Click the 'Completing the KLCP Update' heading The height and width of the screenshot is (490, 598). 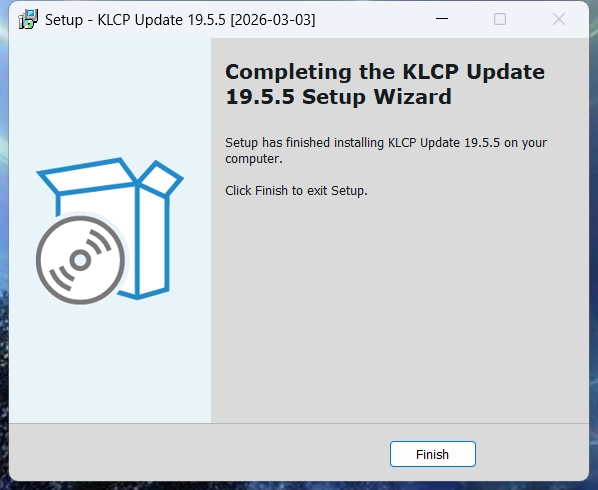click(385, 72)
